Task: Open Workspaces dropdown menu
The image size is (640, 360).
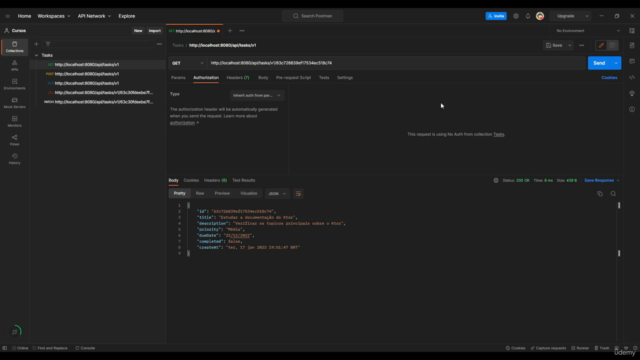Action: (x=54, y=16)
